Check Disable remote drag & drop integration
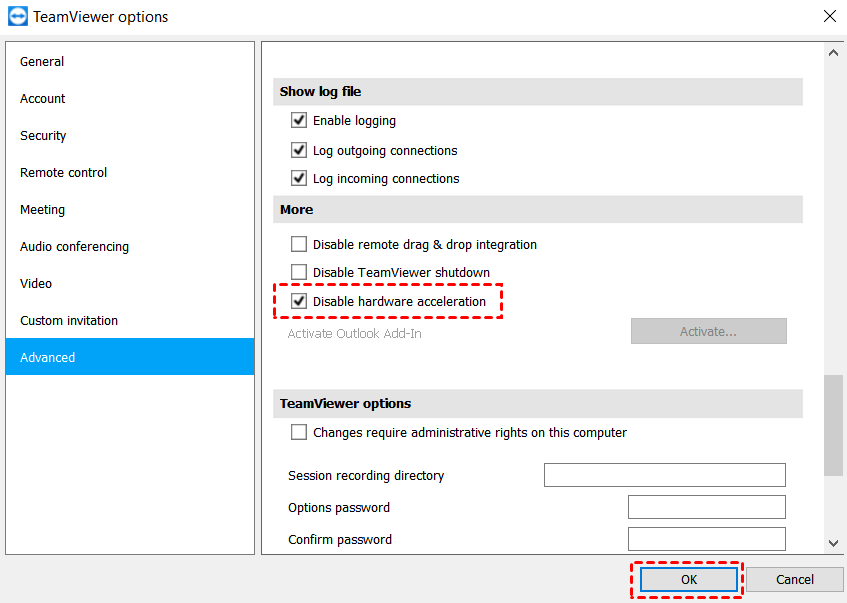The image size is (847, 603). (x=299, y=244)
